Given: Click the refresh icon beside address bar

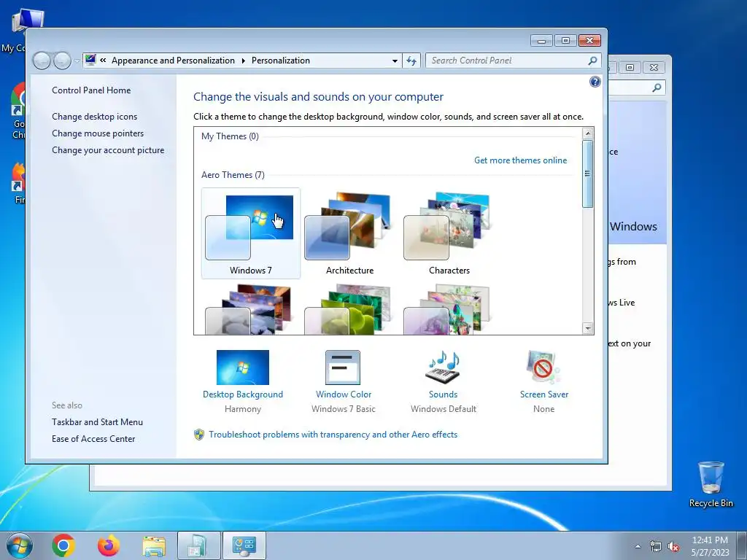Looking at the screenshot, I should [411, 61].
